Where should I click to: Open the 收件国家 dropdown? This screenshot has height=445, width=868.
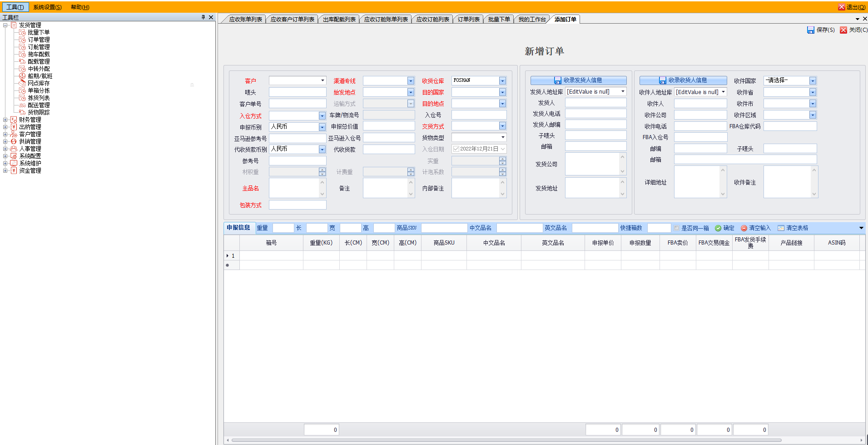[x=813, y=80]
